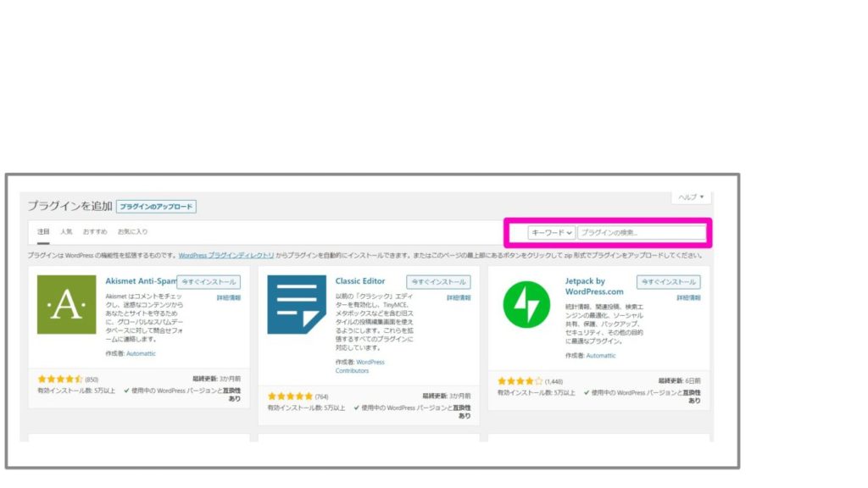The height and width of the screenshot is (488, 868).
Task: Switch to the おすすめ tab
Action: [x=95, y=232]
